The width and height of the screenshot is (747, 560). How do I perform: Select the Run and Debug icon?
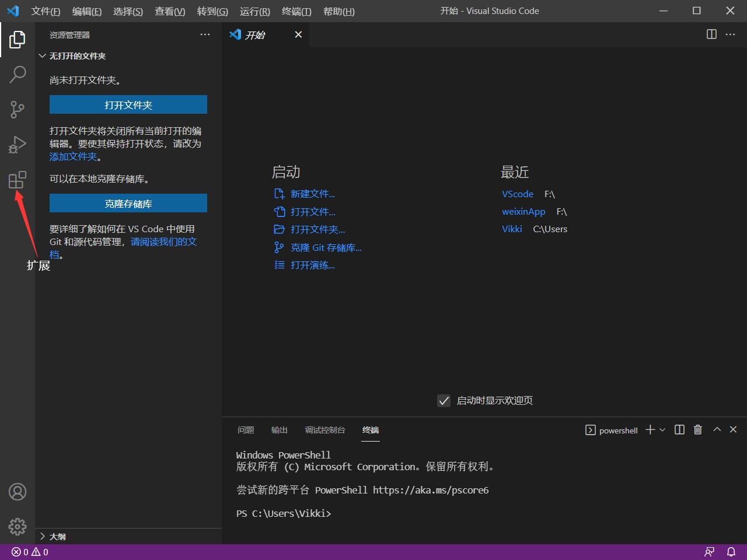point(17,145)
